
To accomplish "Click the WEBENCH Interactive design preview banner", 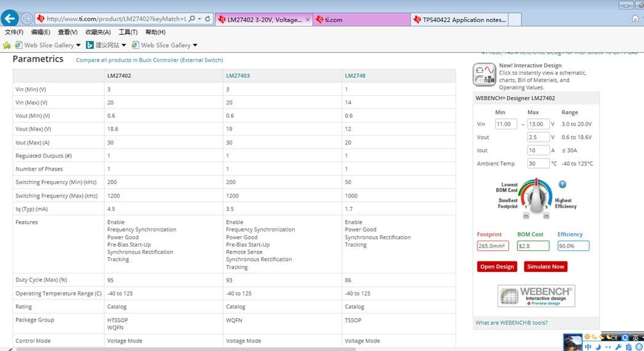I will [x=536, y=296].
